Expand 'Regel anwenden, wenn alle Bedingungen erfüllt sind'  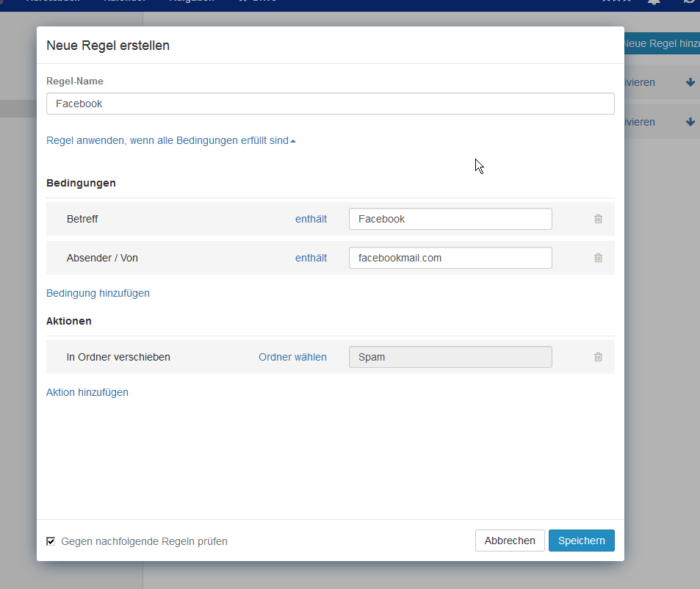170,140
